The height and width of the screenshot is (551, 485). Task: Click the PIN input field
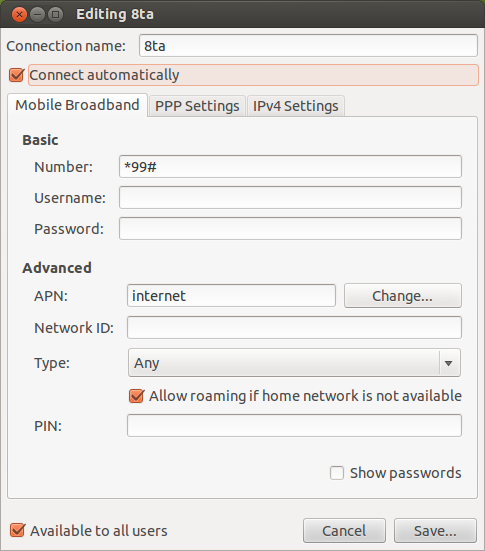pos(294,426)
